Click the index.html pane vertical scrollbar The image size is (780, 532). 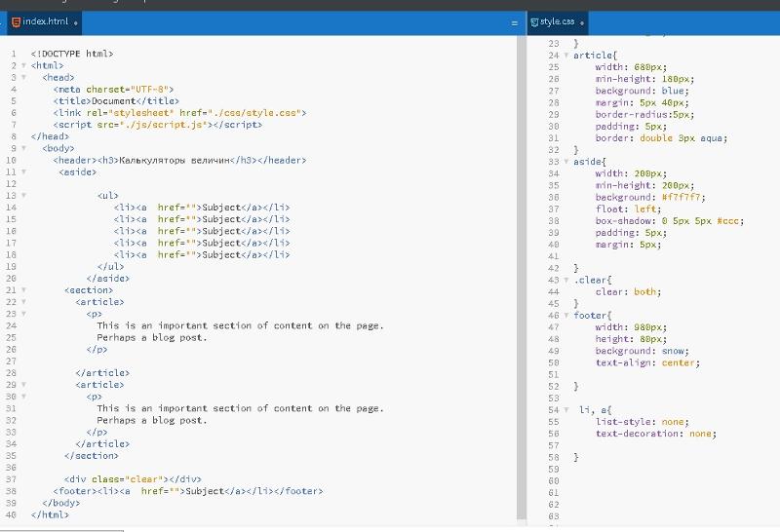522,279
